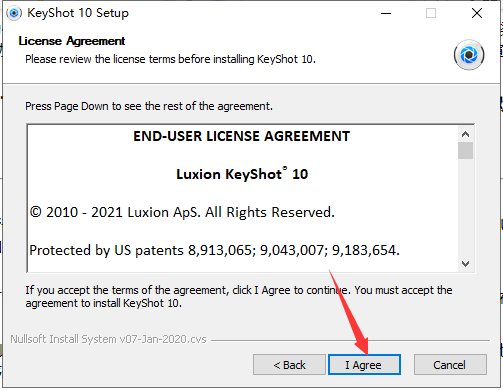Click the END-USER LICENSE AGREEMENT heading
The height and width of the screenshot is (390, 503).
pos(242,136)
